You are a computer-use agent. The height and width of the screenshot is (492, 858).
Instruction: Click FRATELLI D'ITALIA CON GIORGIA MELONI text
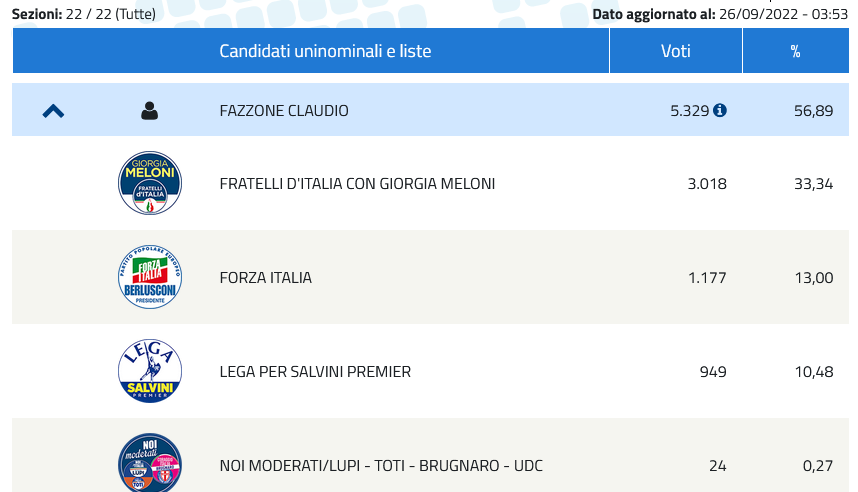pos(357,183)
